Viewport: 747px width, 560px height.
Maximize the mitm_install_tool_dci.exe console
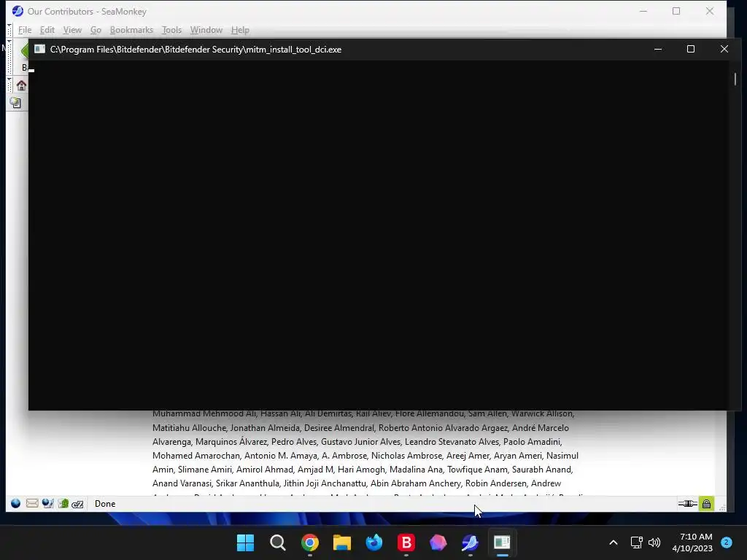[691, 49]
